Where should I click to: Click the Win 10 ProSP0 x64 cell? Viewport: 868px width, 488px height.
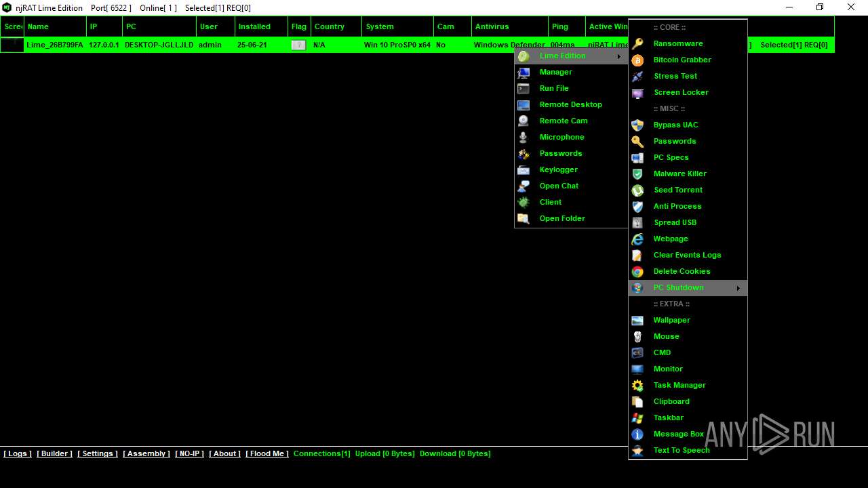click(397, 45)
